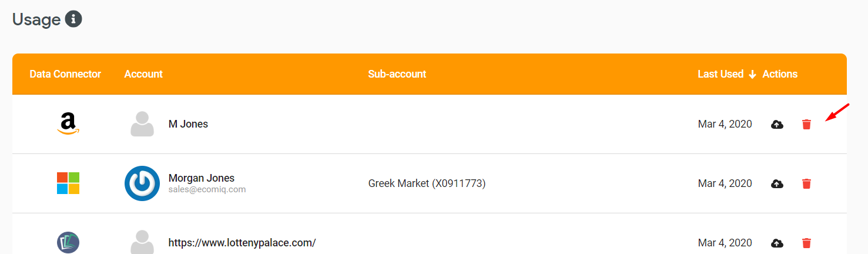Screen dimensions: 868x254
Task: Delete the lottenypalace.com account row
Action: click(x=806, y=243)
